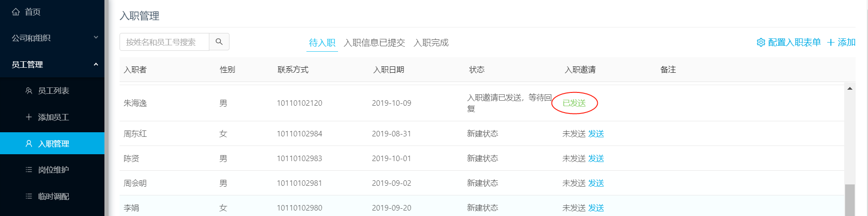Click the plus icon beside 添加
Image resolution: width=868 pixels, height=216 pixels.
point(831,42)
